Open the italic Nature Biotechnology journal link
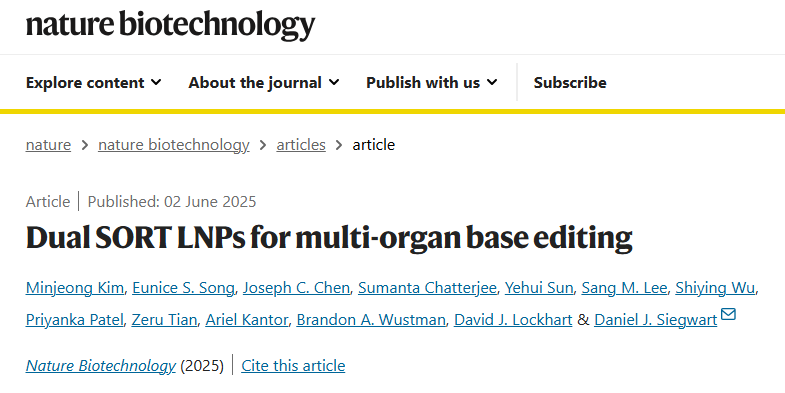785x393 pixels. click(x=101, y=365)
